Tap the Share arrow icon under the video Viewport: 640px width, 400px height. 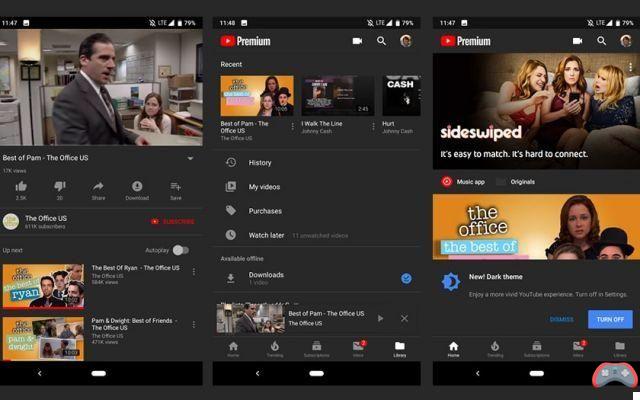[98, 187]
